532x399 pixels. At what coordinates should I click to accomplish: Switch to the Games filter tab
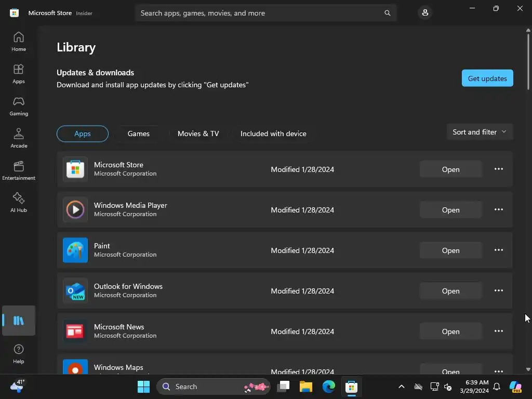coord(138,134)
